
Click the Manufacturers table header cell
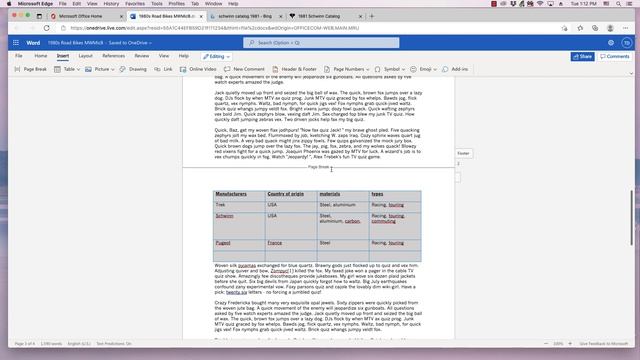239,196
